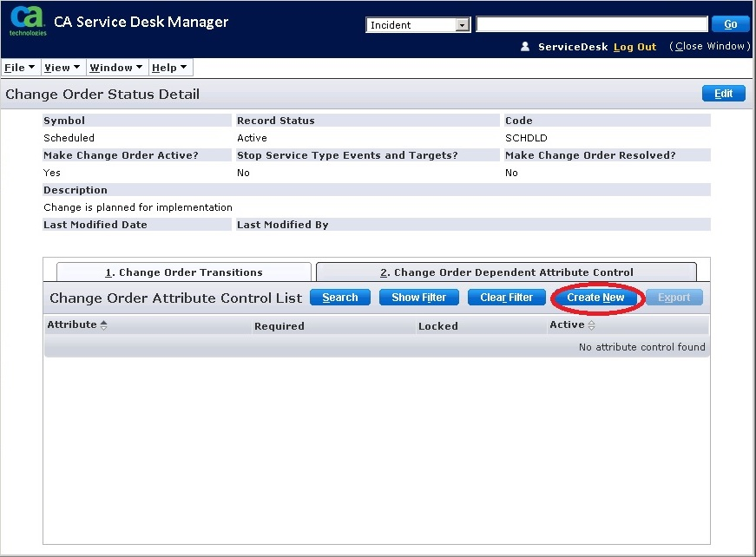Viewport: 756px width, 557px height.
Task: Sort list by Attribute column arrows
Action: 104,325
